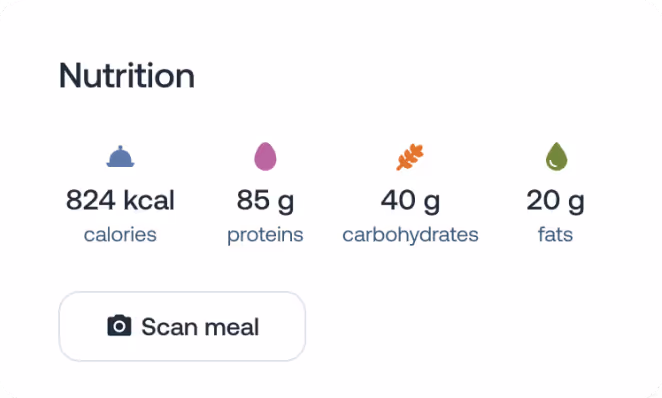Click the 85 g proteins value
Image resolution: width=662 pixels, height=398 pixels.
pyautogui.click(x=265, y=201)
